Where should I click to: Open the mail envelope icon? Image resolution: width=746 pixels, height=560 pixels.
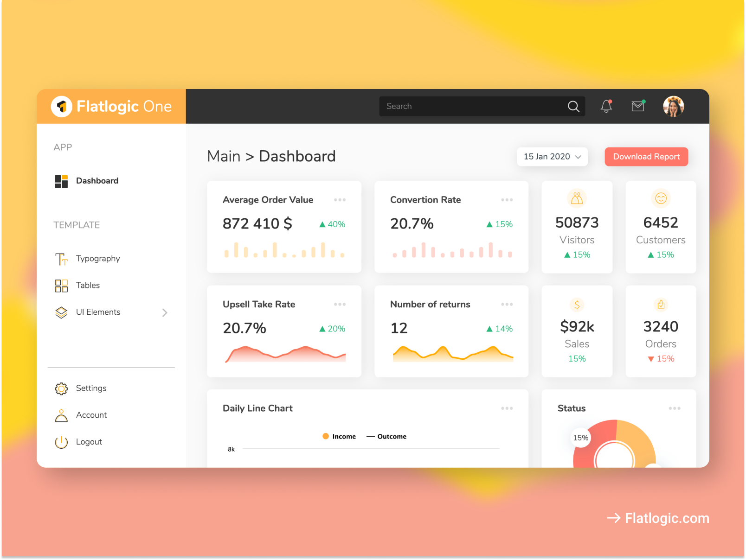(638, 106)
